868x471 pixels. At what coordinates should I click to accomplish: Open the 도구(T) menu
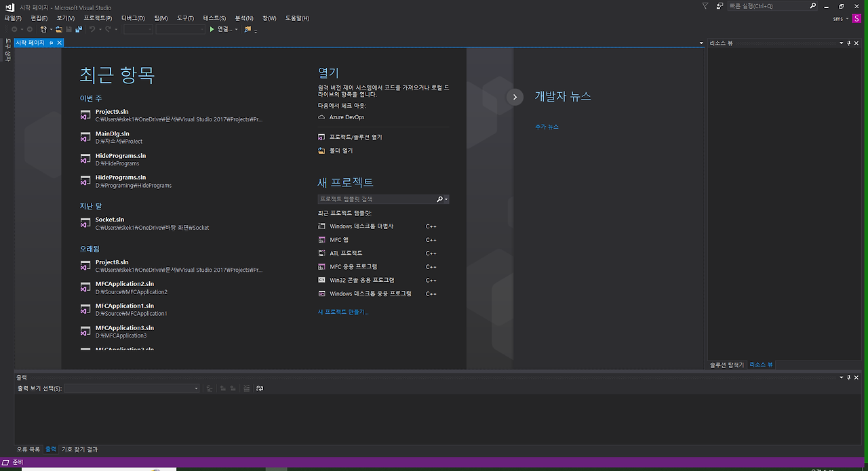click(x=185, y=18)
